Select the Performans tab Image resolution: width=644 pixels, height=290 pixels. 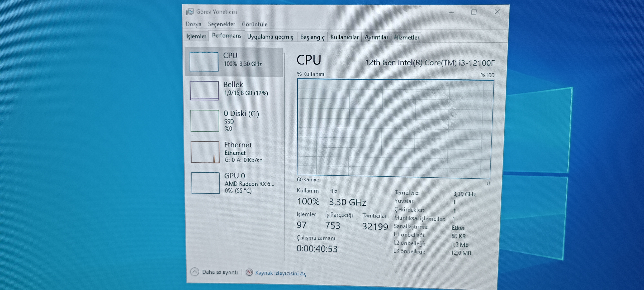pos(227,36)
